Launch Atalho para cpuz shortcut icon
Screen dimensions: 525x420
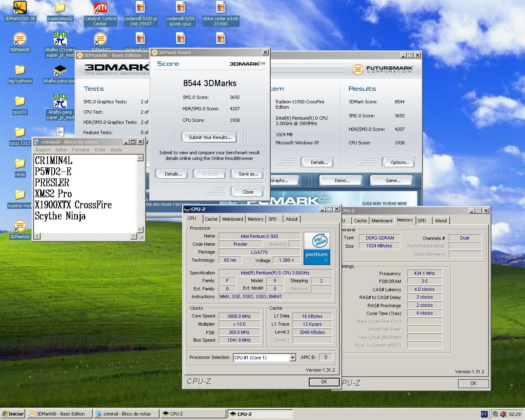[x=60, y=73]
